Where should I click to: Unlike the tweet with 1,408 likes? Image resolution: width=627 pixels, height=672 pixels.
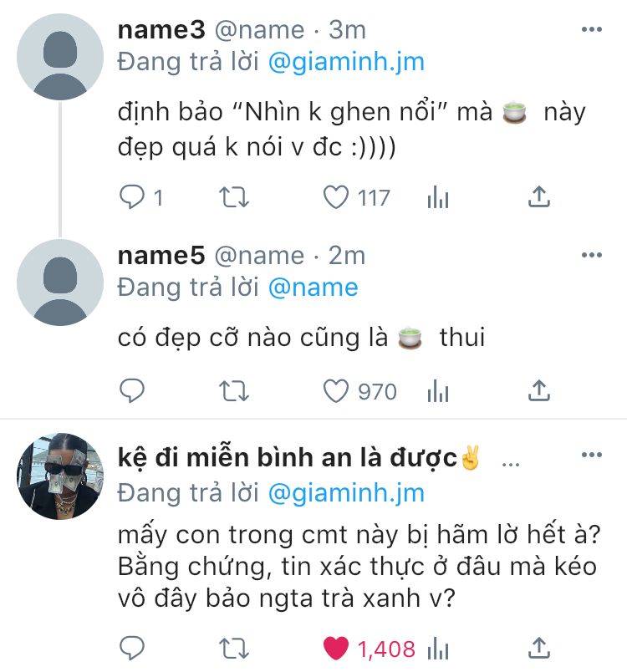[335, 649]
